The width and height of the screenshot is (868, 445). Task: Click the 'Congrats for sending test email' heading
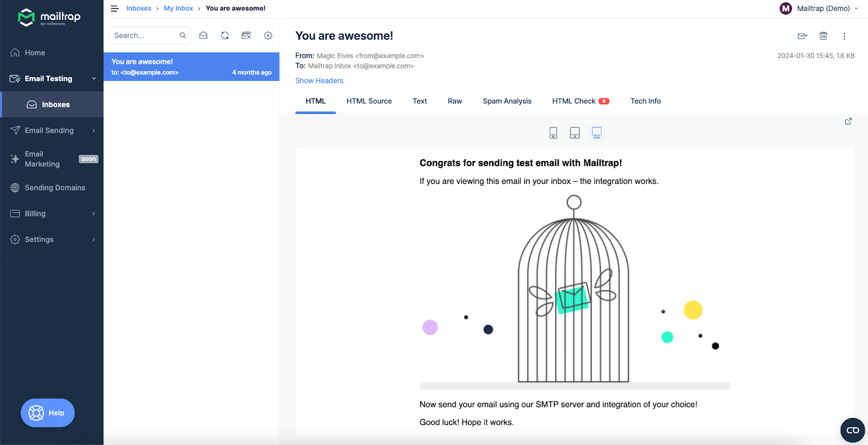[x=521, y=163]
